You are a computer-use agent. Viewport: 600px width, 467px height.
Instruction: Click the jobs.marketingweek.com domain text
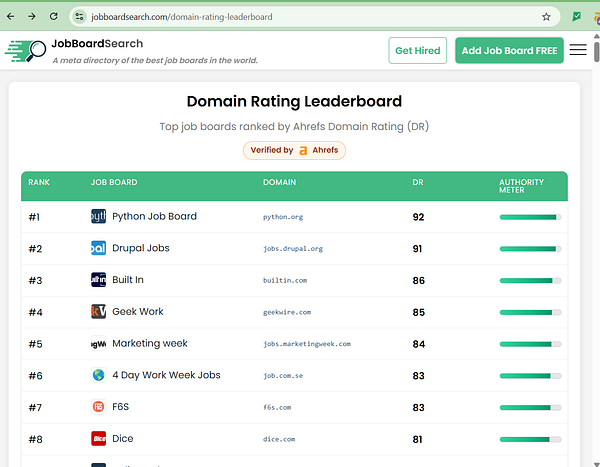tap(307, 344)
